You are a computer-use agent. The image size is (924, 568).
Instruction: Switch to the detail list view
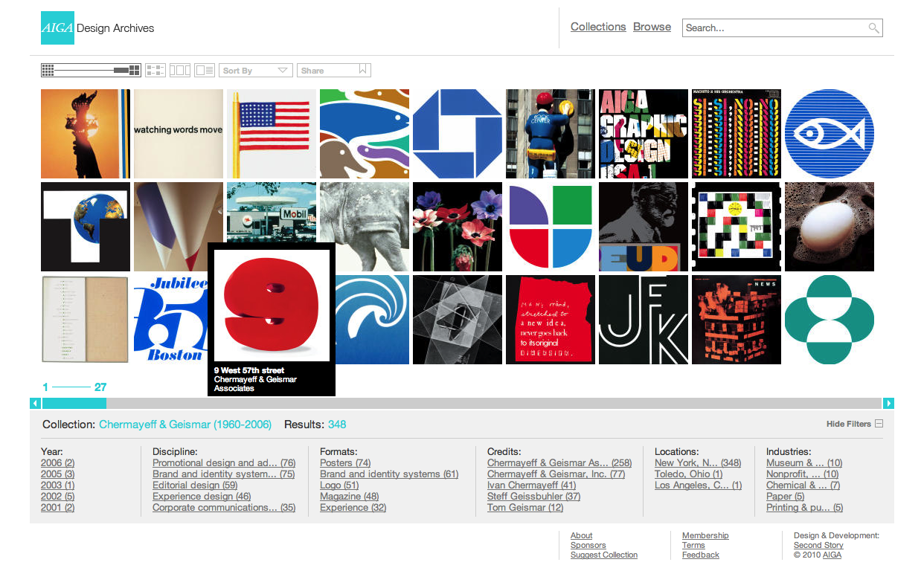point(205,70)
